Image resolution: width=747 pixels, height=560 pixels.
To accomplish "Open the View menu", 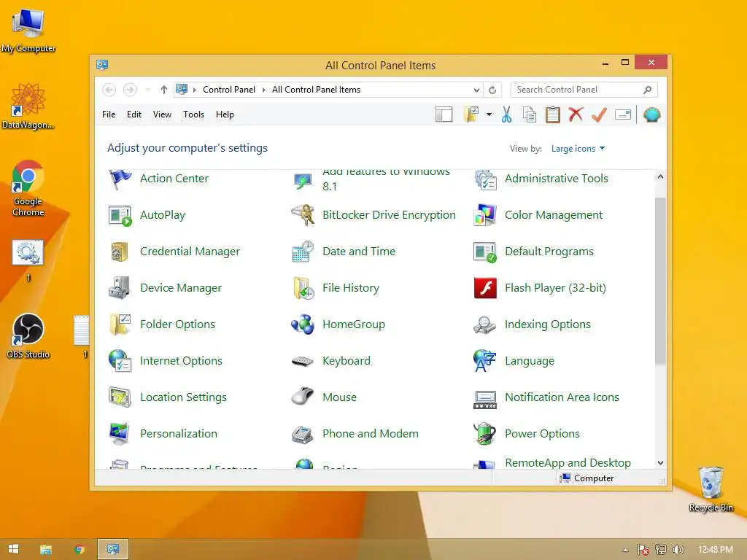I will (162, 114).
